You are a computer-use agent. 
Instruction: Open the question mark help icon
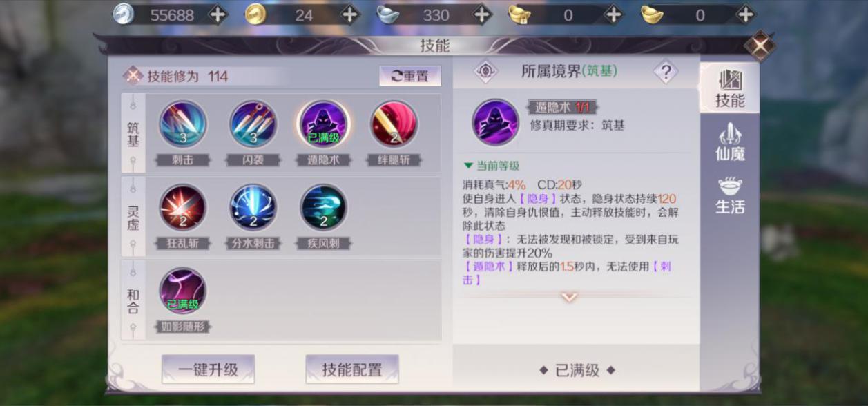click(666, 72)
